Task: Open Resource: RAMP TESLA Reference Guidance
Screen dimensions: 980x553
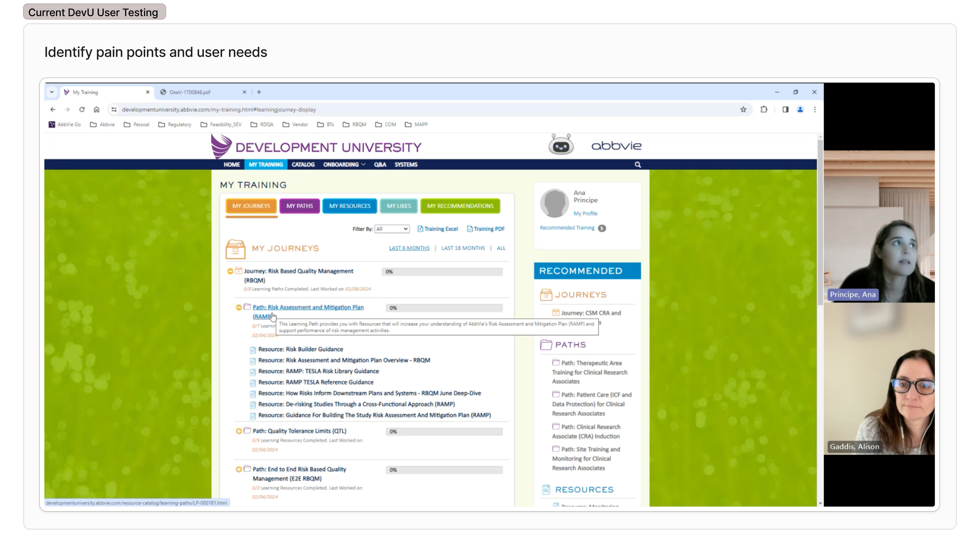Action: pos(316,382)
